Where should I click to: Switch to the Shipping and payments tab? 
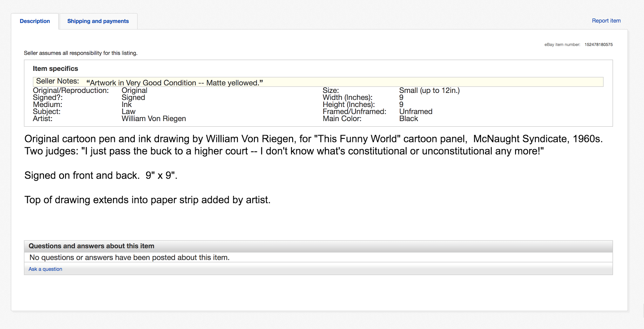pyautogui.click(x=98, y=21)
